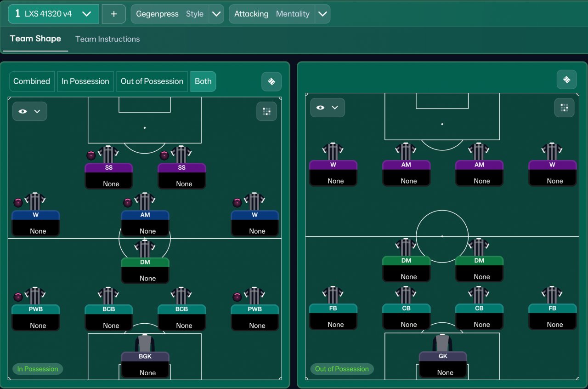Select the right blue W position card
The image size is (588, 389).
[255, 223]
